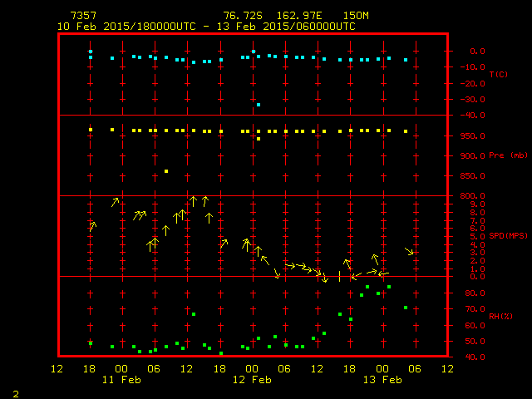Click the UTC date range header text
This screenshot has width=532, height=399.
[x=205, y=27]
